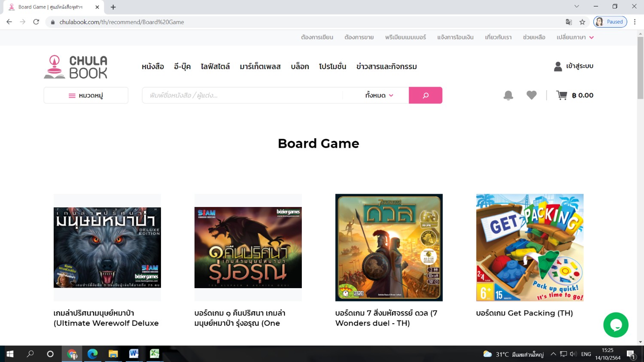Image resolution: width=644 pixels, height=362 pixels.
Task: Click the user profile icon beside เข้าสู่ระบบ
Action: pyautogui.click(x=558, y=66)
